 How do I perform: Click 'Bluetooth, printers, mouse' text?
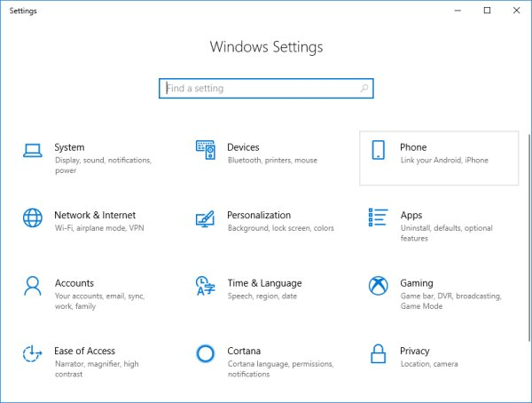[x=272, y=160]
